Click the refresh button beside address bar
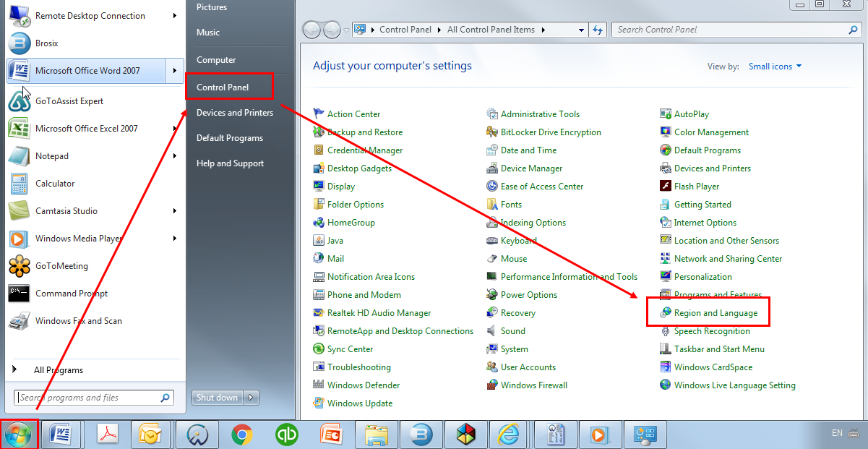The image size is (868, 449). 598,30
